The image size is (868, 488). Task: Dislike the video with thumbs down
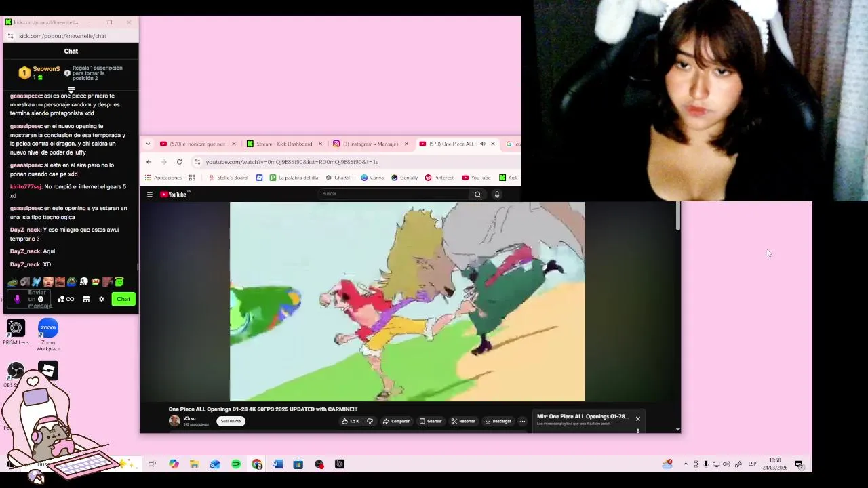(370, 421)
